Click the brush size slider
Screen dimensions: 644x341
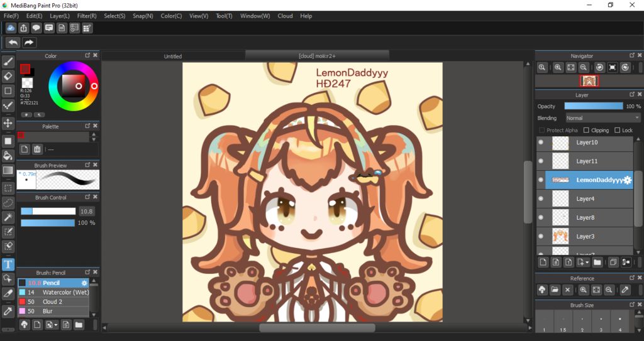pyautogui.click(x=48, y=212)
